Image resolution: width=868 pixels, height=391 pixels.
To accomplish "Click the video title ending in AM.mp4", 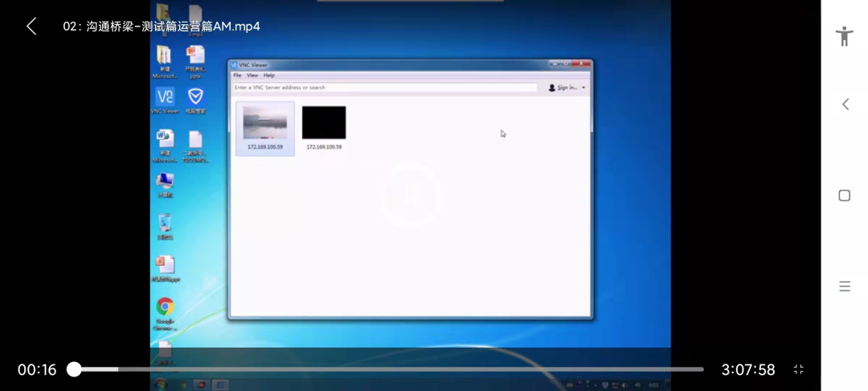I will [162, 26].
